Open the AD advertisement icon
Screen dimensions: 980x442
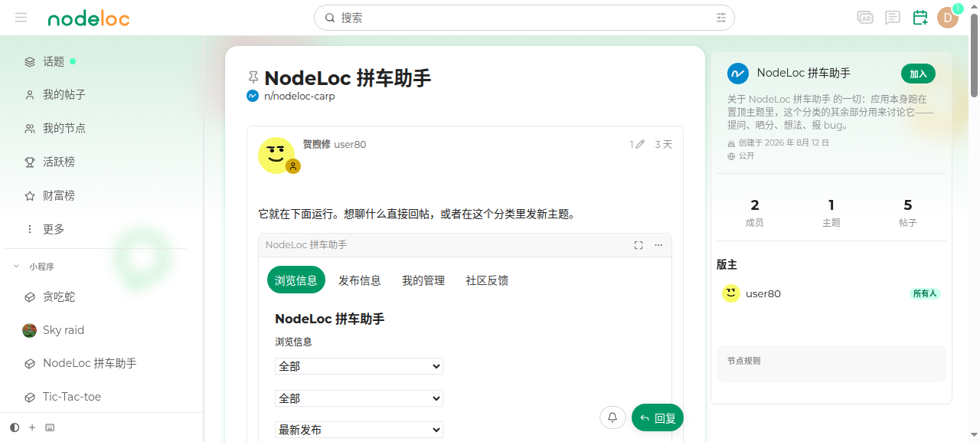pos(865,18)
